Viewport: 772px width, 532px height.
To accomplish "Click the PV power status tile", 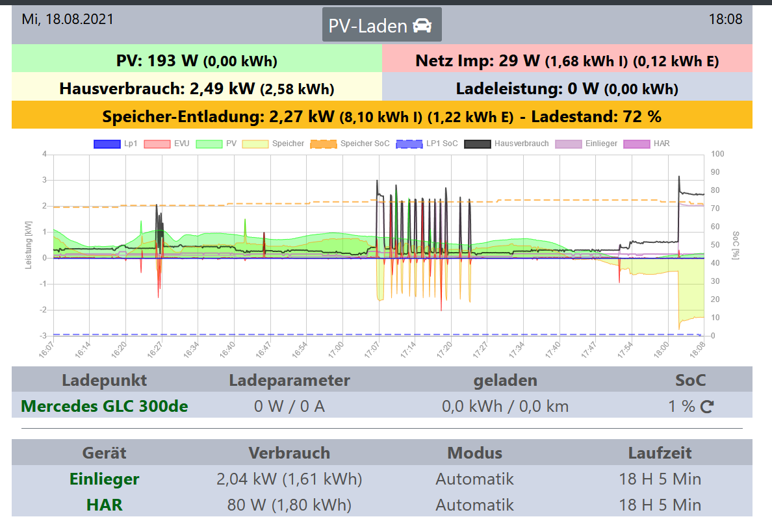I will tap(196, 61).
